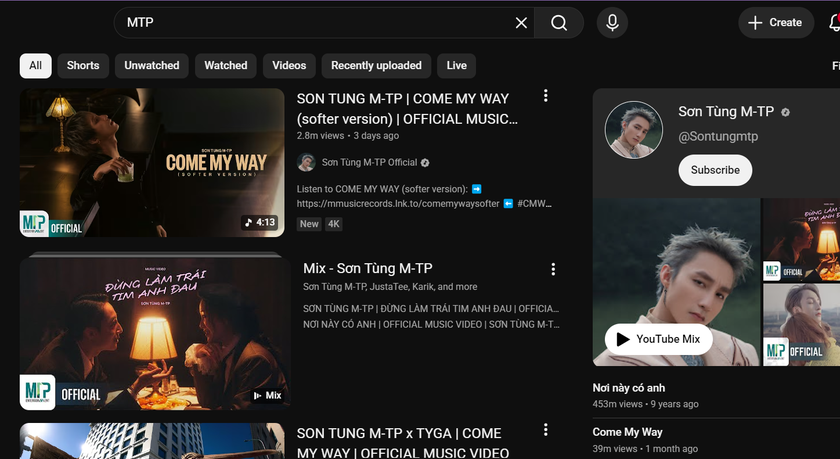Clear the search text with the X icon
The width and height of the screenshot is (840, 459).
tap(521, 22)
